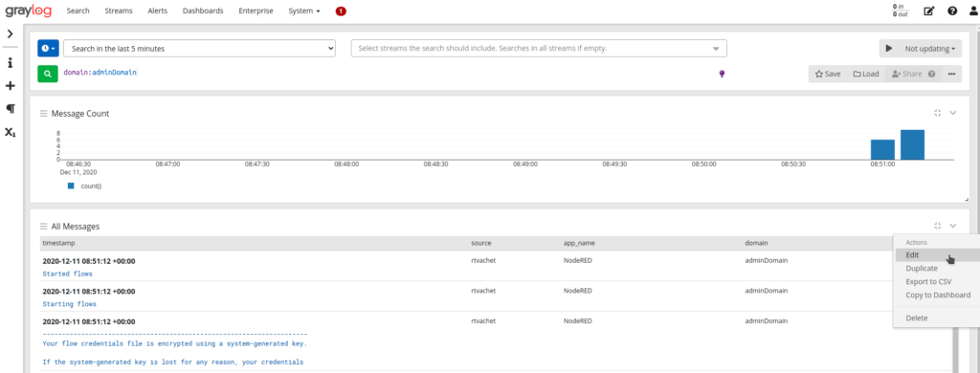
Task: Expand the left sidebar chevron
Action: pos(10,33)
